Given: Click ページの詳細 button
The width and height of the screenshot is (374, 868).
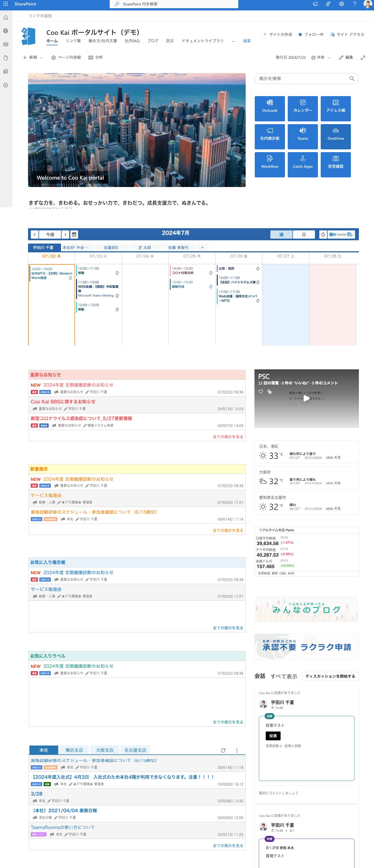Looking at the screenshot, I should (66, 58).
